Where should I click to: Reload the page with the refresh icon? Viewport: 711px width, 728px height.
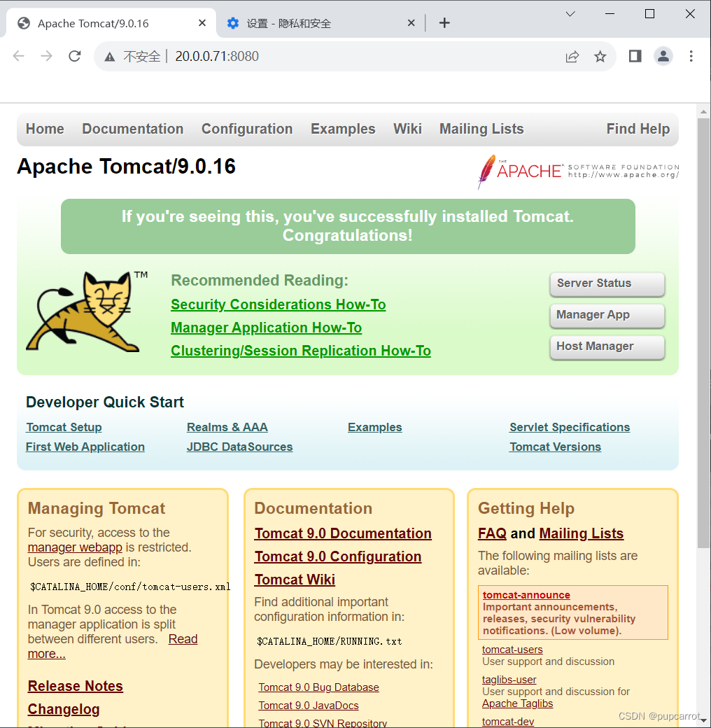pyautogui.click(x=75, y=56)
